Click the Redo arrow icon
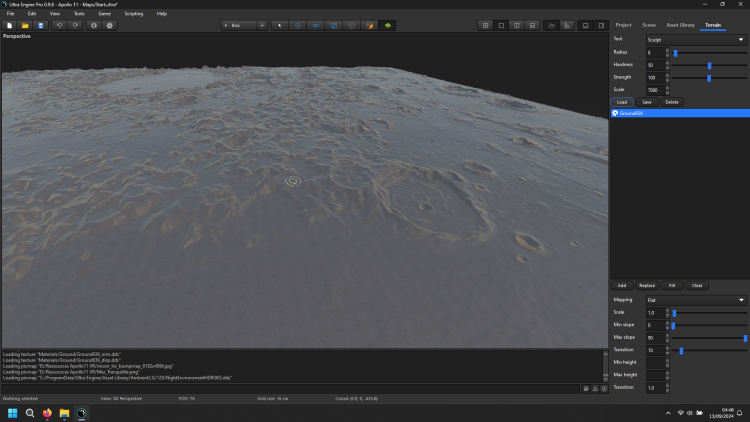This screenshot has width=750, height=422. pyautogui.click(x=76, y=25)
